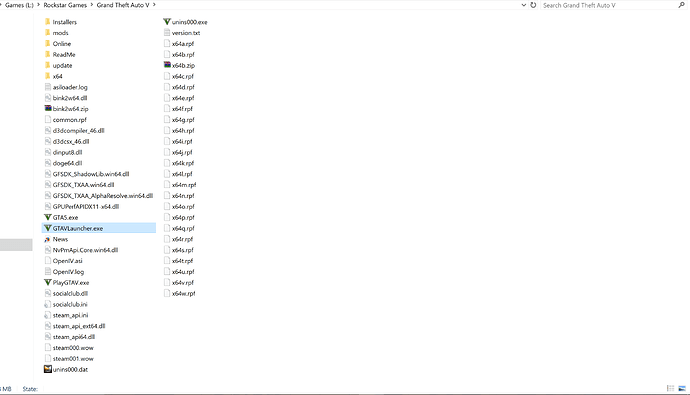Refresh the Grand Theft Auto V folder

tap(533, 5)
